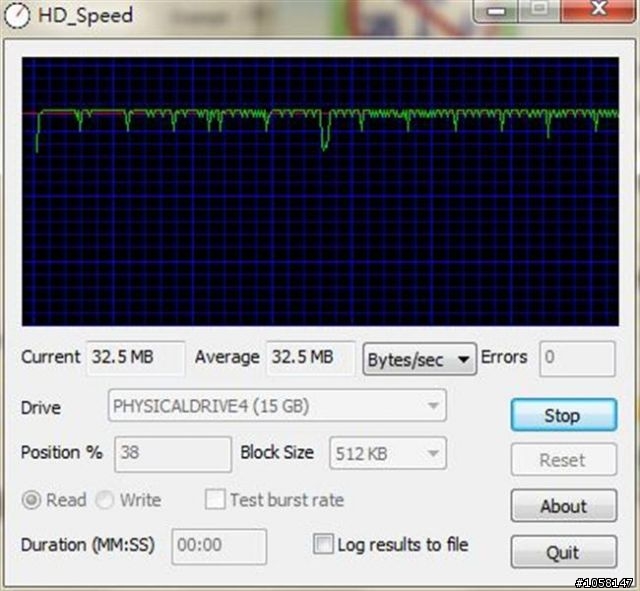This screenshot has height=591, width=640.
Task: Quit the HD_Speed application
Action: click(564, 552)
